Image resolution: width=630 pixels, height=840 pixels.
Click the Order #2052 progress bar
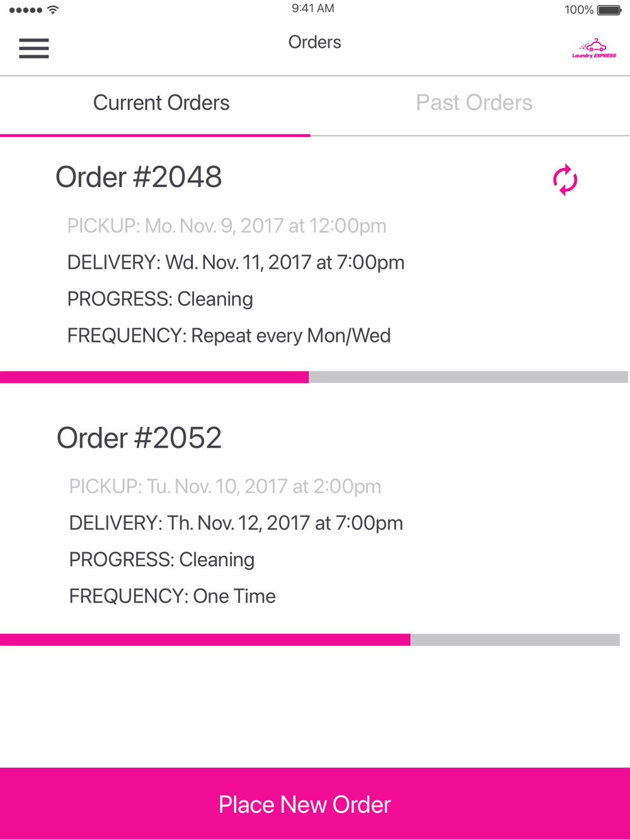click(x=310, y=640)
